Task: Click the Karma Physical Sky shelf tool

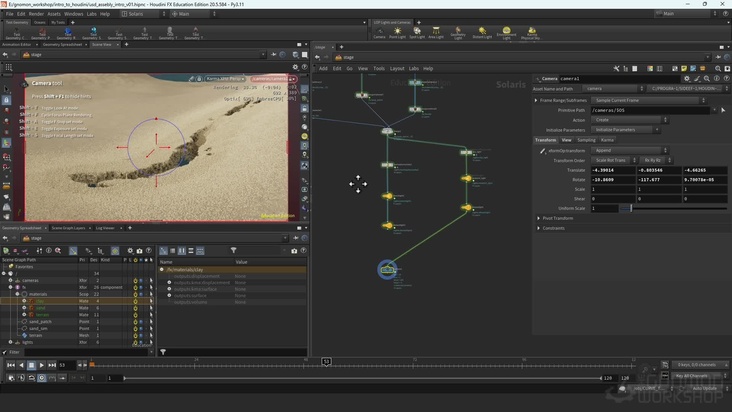Action: pyautogui.click(x=531, y=33)
